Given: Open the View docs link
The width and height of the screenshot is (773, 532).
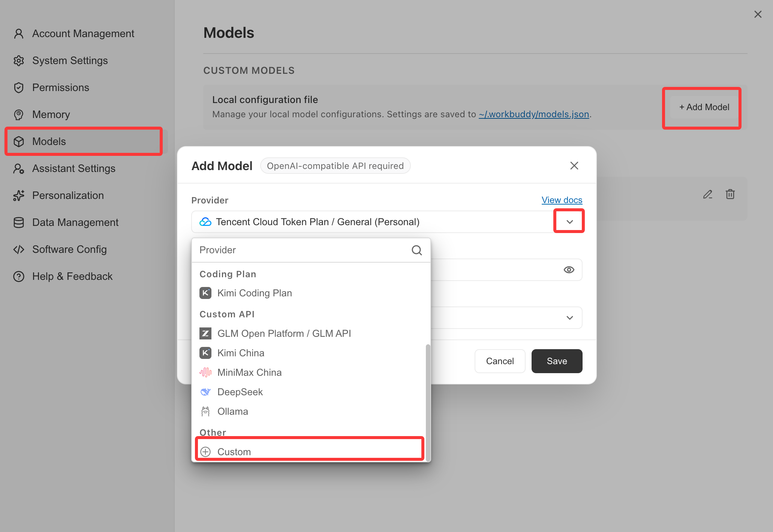Looking at the screenshot, I should point(562,200).
